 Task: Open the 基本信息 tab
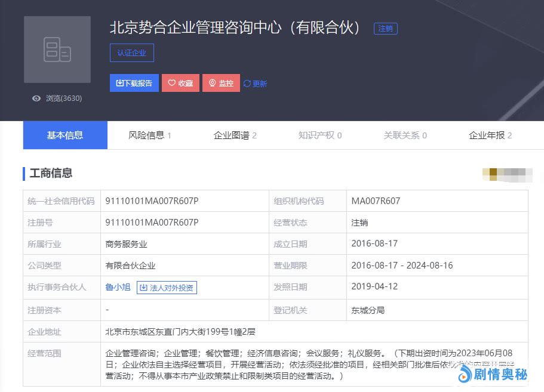point(65,135)
